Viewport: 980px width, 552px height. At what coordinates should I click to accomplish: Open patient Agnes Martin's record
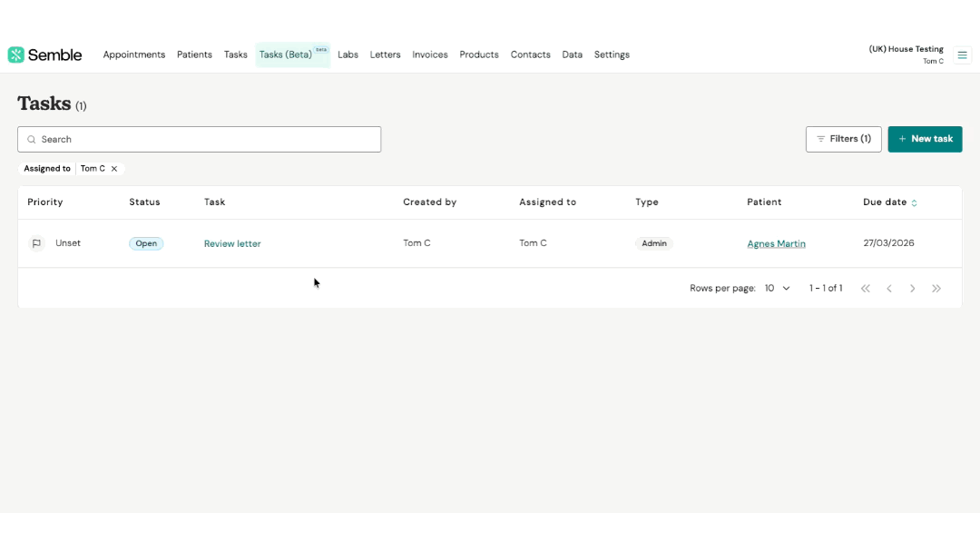tap(776, 243)
